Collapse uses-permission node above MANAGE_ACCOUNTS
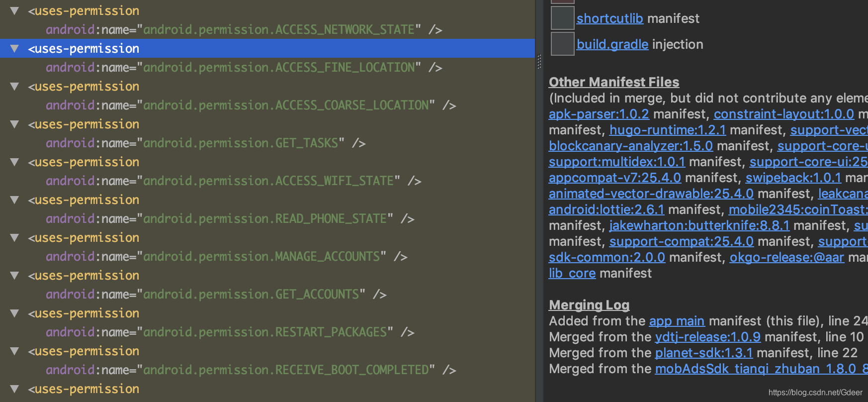Viewport: 868px width, 402px height. click(14, 237)
